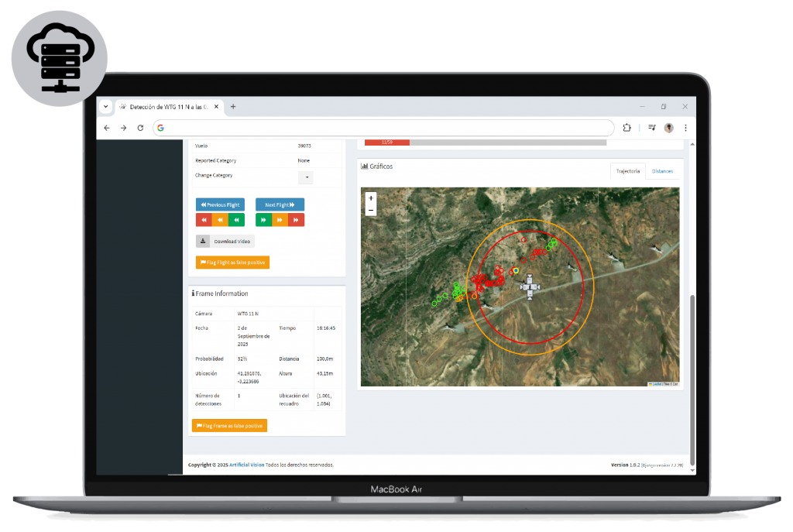Screen dimensions: 793x532
Task: Flag Frame as false positive
Action: (x=229, y=426)
